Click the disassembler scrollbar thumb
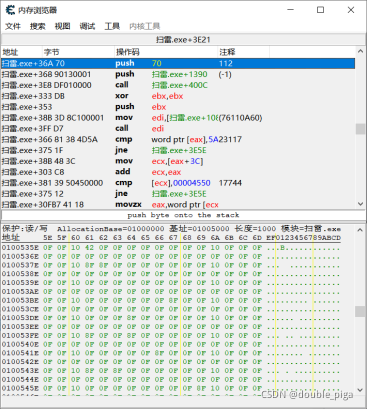The image size is (368, 410). (360, 129)
